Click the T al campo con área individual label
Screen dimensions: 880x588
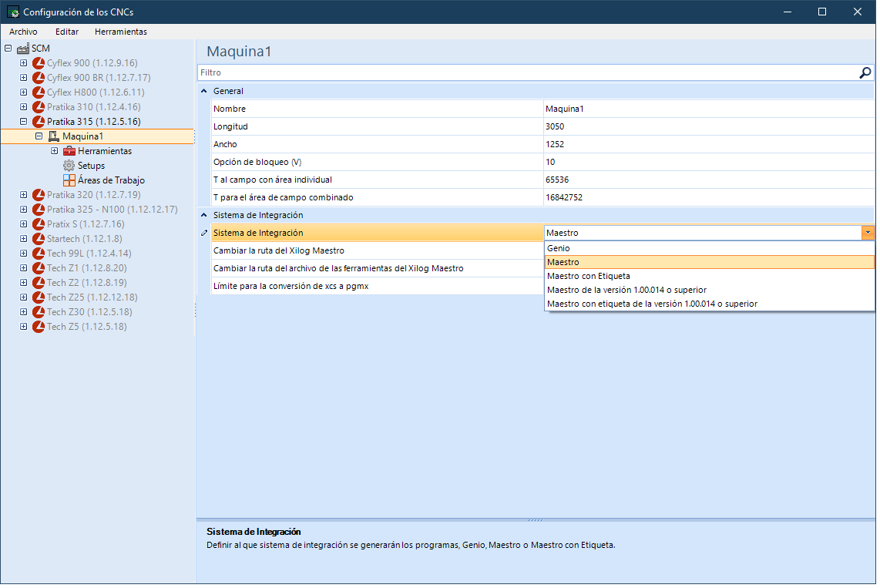(x=273, y=180)
